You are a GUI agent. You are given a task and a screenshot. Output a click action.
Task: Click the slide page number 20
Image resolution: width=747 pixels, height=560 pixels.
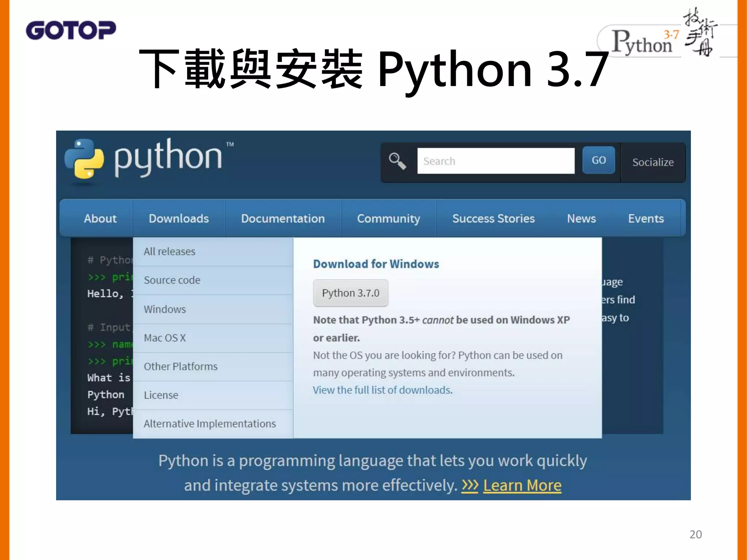[696, 534]
